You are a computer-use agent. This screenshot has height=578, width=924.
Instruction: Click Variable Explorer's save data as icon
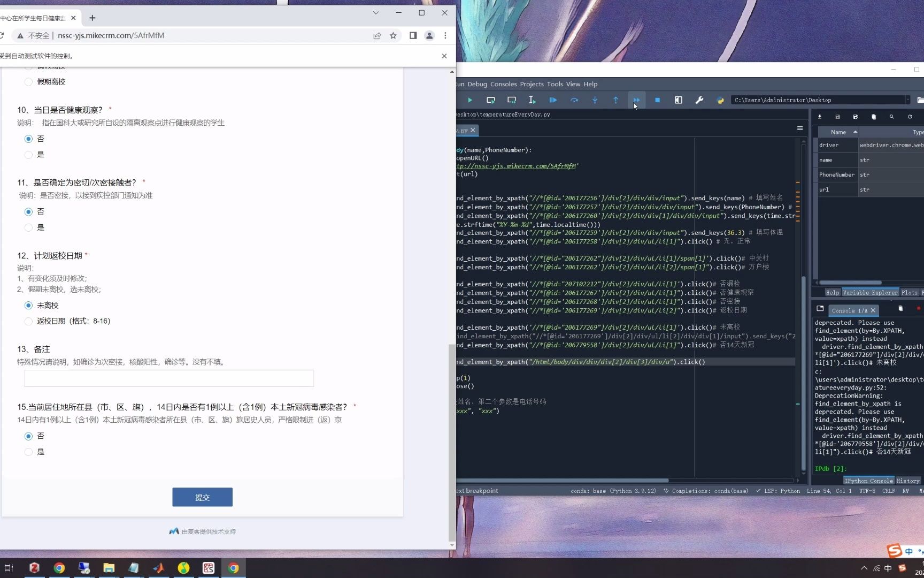click(x=856, y=117)
